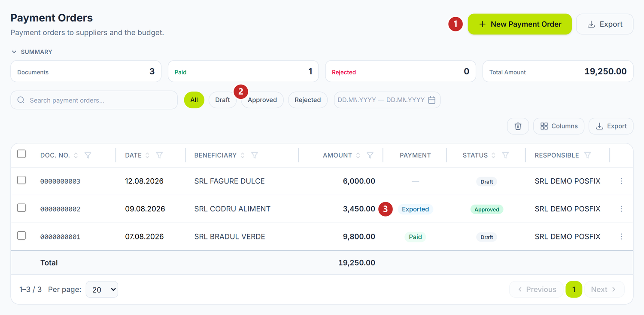
Task: Filter the DOC. NO. column
Action: pyautogui.click(x=88, y=155)
